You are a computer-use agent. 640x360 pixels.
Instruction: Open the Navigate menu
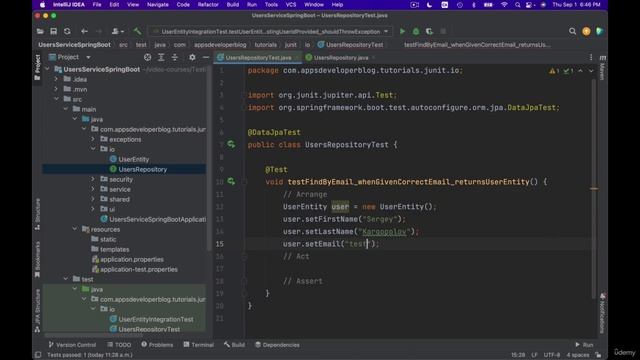(158, 5)
